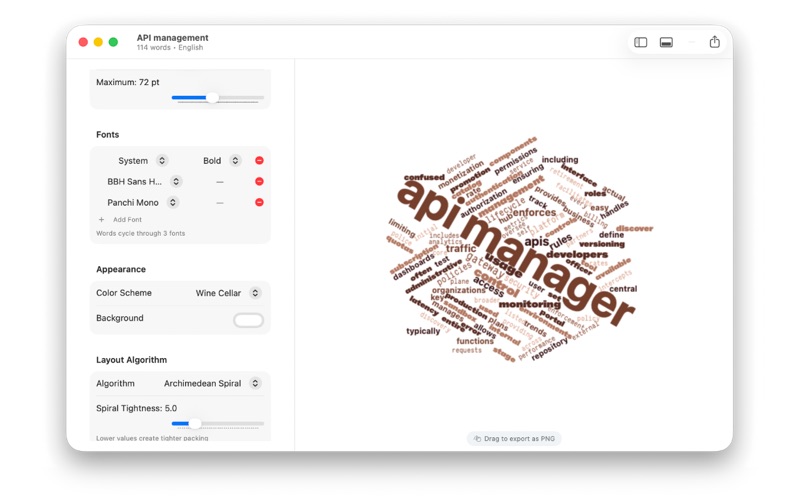This screenshot has height=500, width=800.
Task: Click the API management window title
Action: [x=172, y=38]
